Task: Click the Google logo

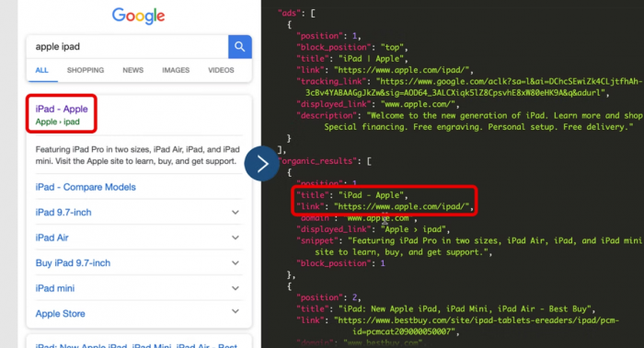Action: coord(138,16)
